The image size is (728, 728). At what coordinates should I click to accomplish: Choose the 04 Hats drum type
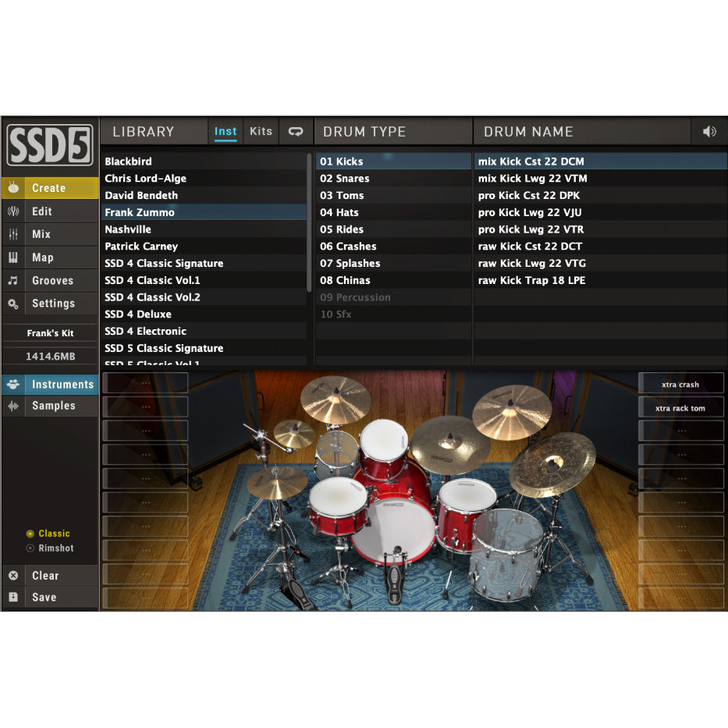click(x=393, y=212)
